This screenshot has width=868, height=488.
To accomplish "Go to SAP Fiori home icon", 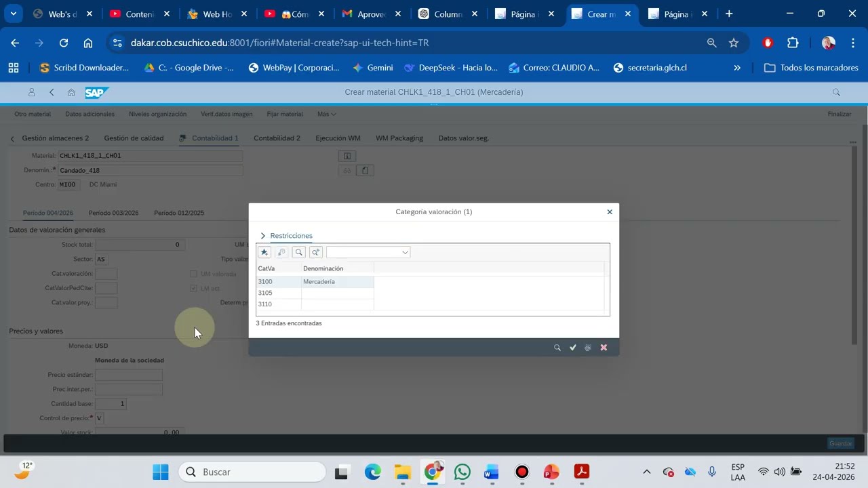I will (x=71, y=92).
